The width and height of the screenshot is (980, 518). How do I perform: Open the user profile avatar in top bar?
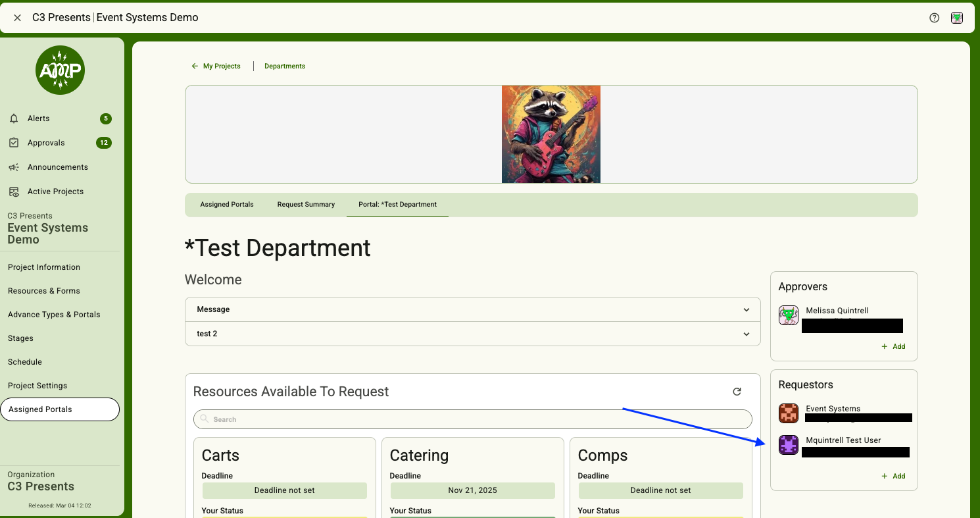coord(957,18)
